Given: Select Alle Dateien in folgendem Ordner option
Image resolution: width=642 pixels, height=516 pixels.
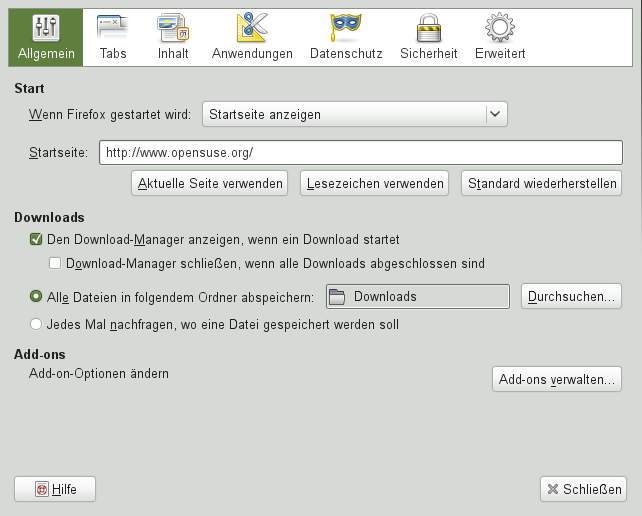Looking at the screenshot, I should click(x=37, y=296).
